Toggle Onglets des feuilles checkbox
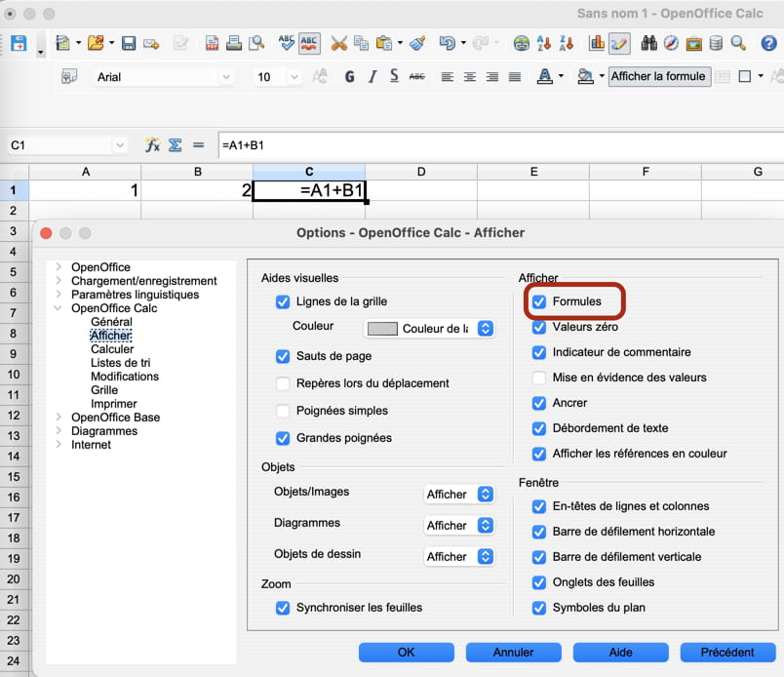The width and height of the screenshot is (784, 677). pos(539,582)
